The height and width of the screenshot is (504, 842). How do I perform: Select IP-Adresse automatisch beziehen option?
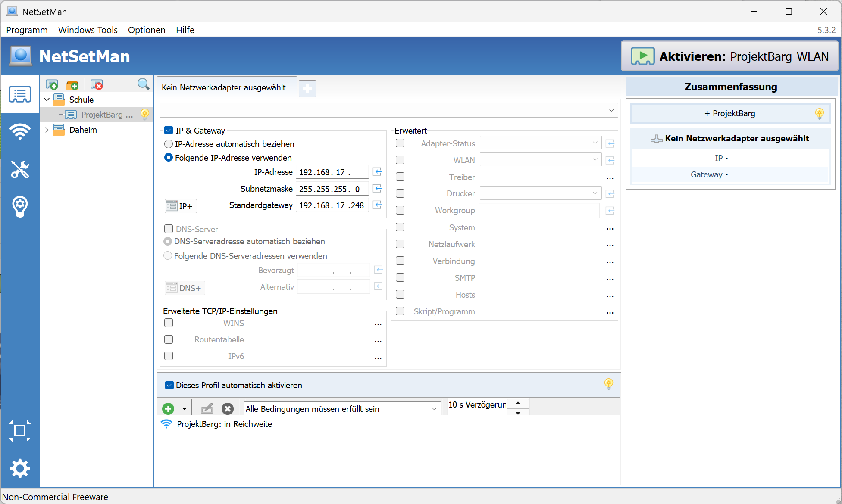coord(169,144)
